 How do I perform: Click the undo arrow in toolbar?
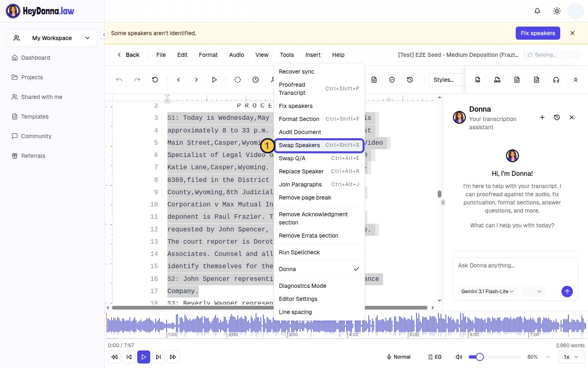tap(119, 80)
